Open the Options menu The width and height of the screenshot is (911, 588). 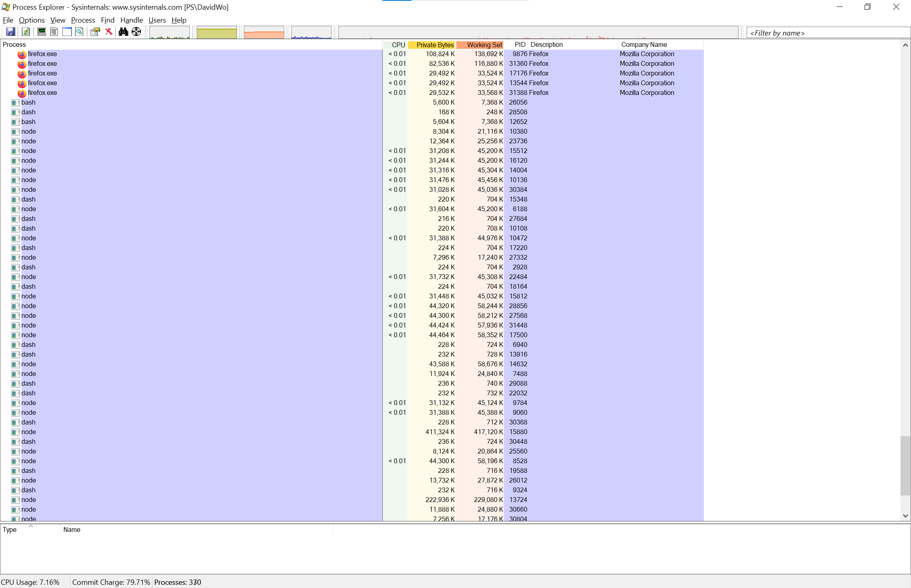click(32, 20)
